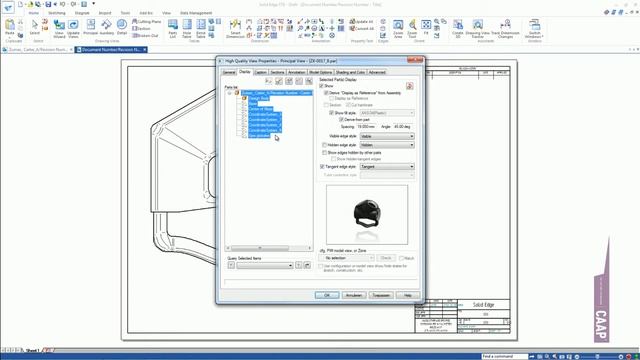Choose the Principal view tool
640x360 pixels.
click(x=91, y=27)
